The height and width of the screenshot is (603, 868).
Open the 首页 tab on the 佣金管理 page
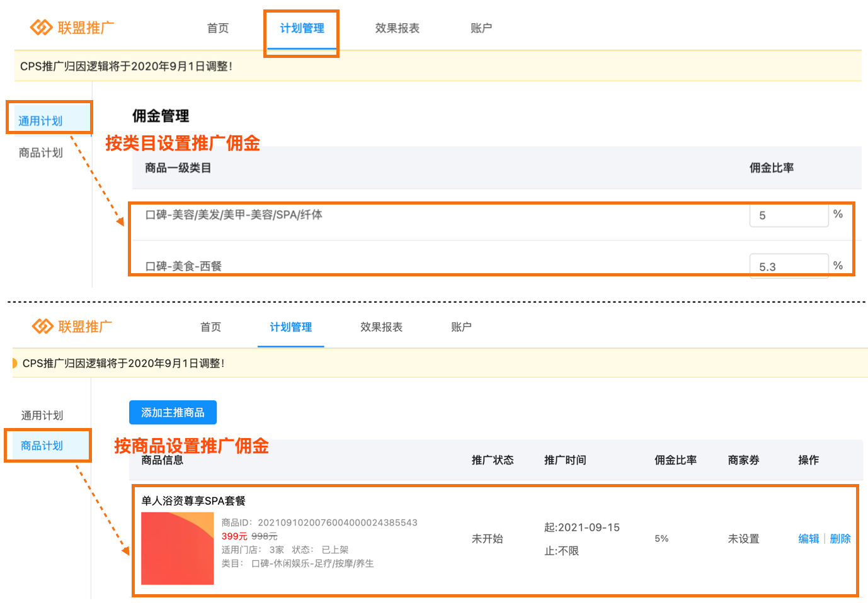(218, 28)
